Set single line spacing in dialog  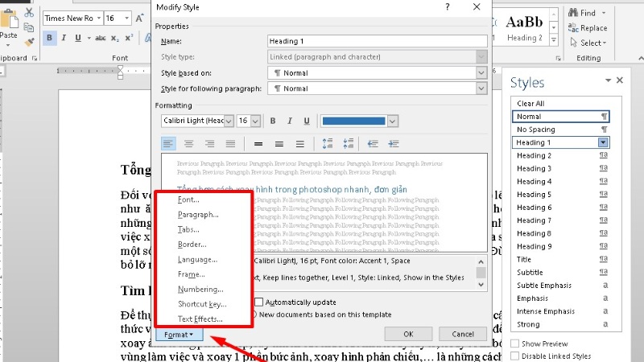click(x=258, y=144)
